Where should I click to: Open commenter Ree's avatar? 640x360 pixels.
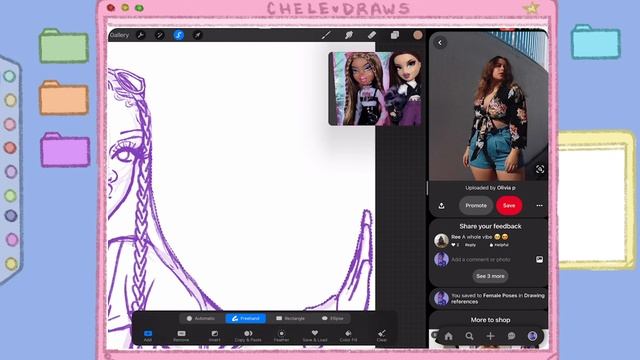click(x=441, y=240)
